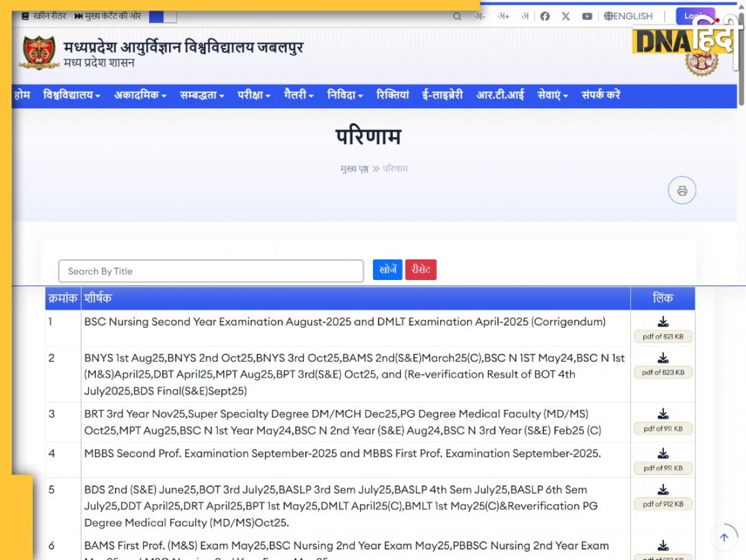Open the search icon in the top bar
Viewport: 746px width, 560px height.
[x=456, y=16]
